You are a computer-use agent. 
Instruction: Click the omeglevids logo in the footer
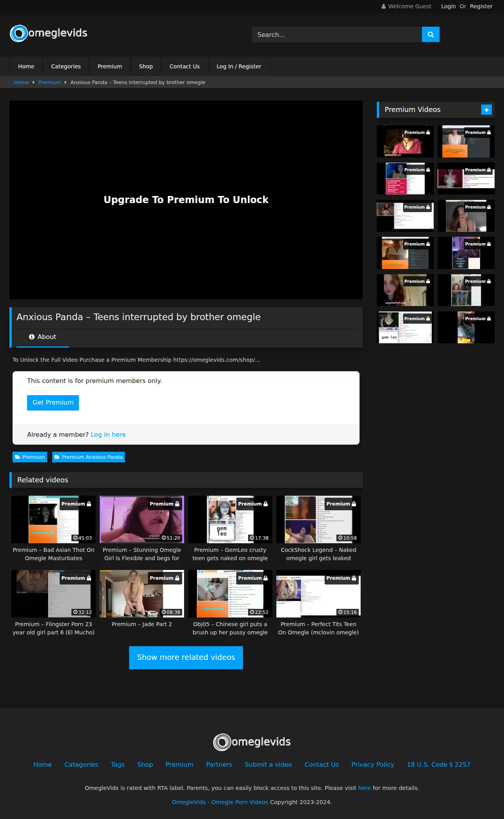[x=252, y=742]
